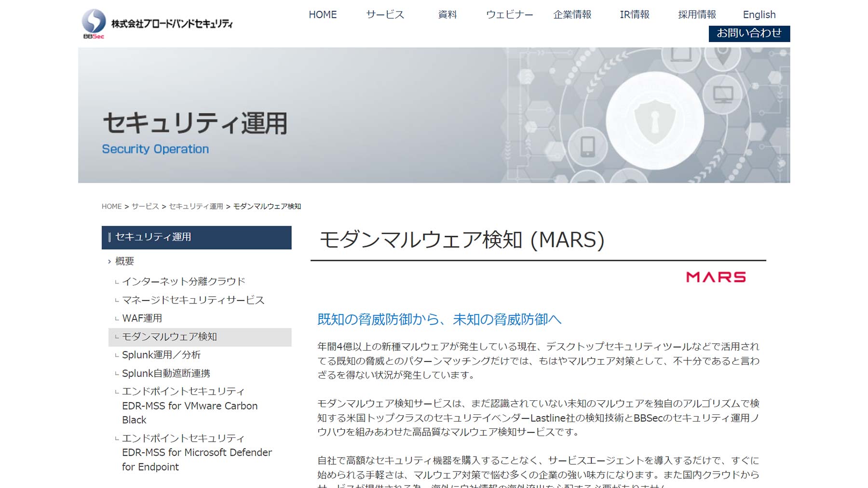Image resolution: width=868 pixels, height=488 pixels.
Task: Open マネージドセキュリティサービス in the sidebar
Action: 193,300
